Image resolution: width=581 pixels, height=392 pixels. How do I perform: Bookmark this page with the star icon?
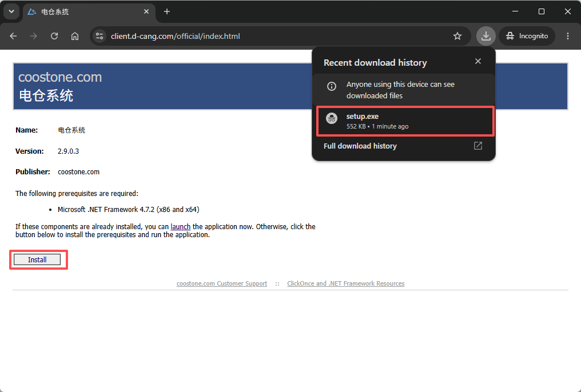point(457,36)
